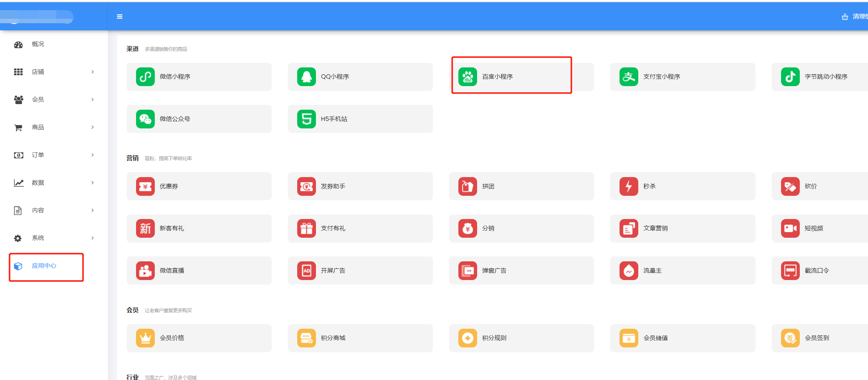Open the 支付宝小程序 icon

pos(629,77)
